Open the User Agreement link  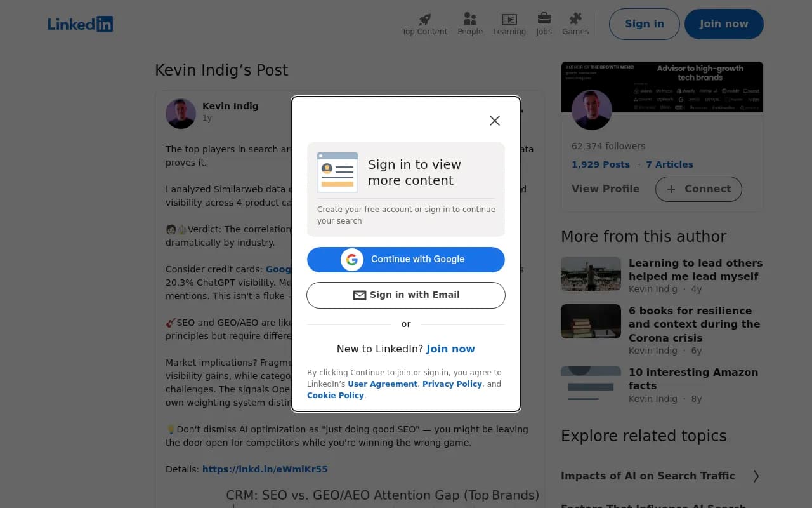pyautogui.click(x=383, y=384)
